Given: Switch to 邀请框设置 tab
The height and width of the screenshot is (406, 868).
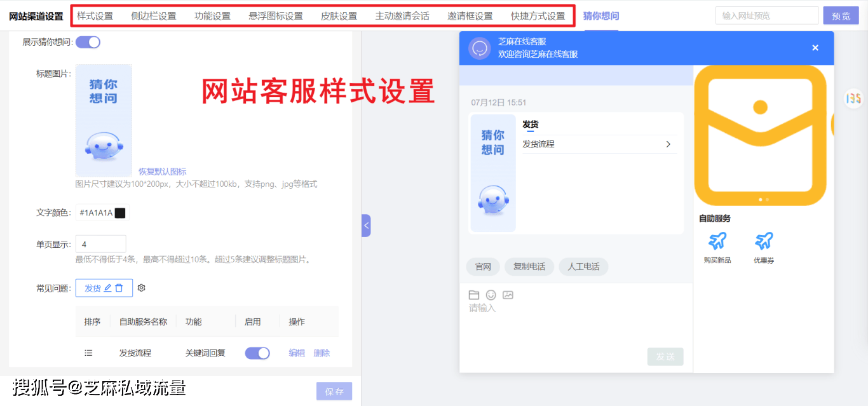Looking at the screenshot, I should click(470, 17).
